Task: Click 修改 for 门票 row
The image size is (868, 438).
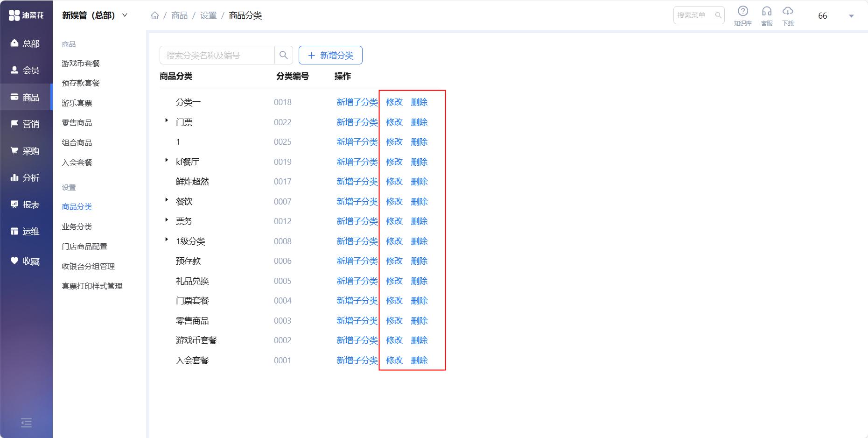Action: tap(394, 122)
